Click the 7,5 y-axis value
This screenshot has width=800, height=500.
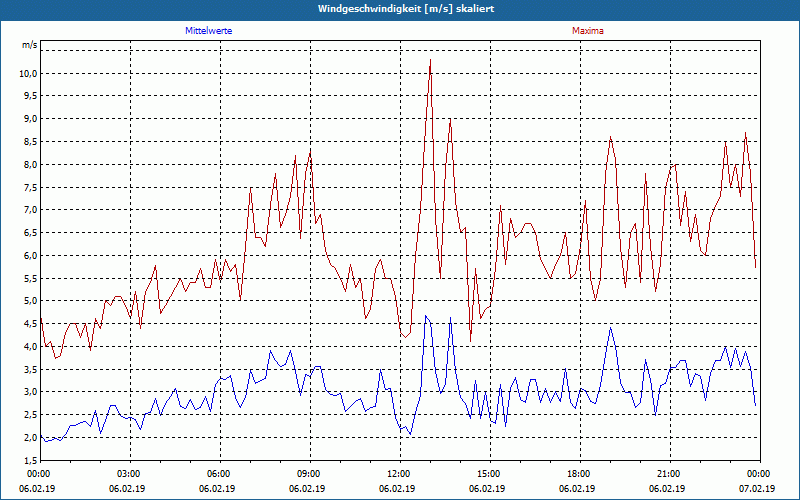click(31, 187)
